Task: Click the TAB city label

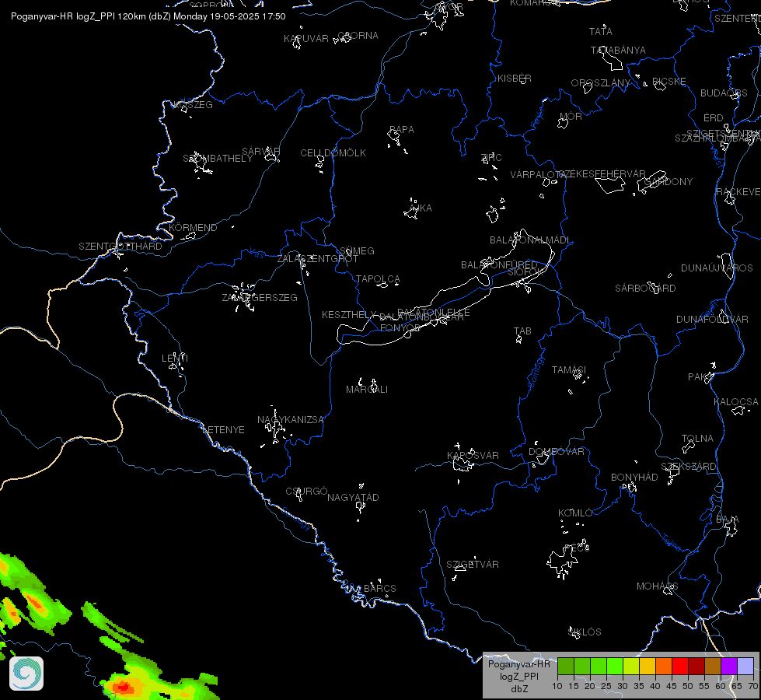Action: coord(522,331)
